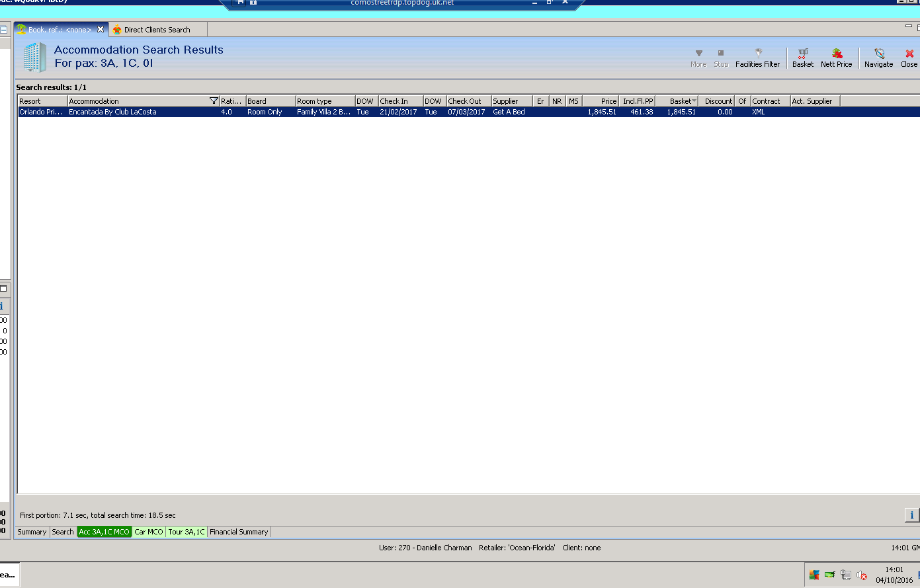Sort by the Discount column header

click(x=717, y=101)
